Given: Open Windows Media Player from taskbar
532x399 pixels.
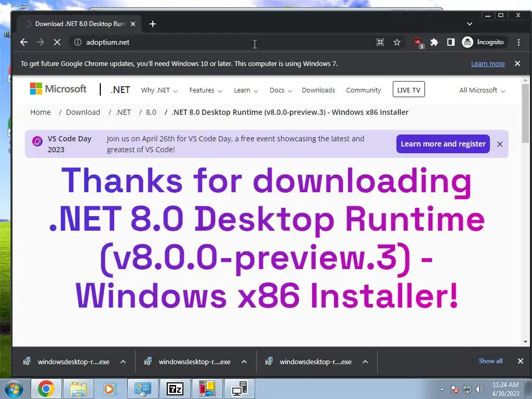Looking at the screenshot, I should (x=110, y=389).
